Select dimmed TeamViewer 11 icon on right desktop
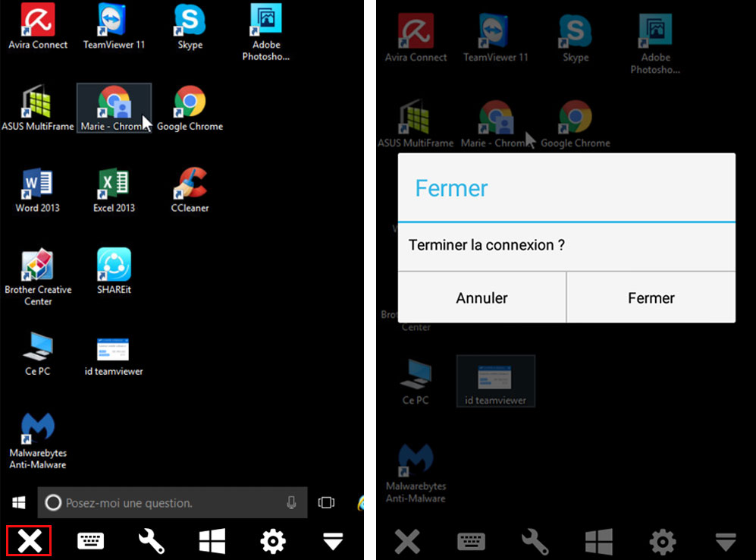The image size is (756, 560). (x=496, y=39)
